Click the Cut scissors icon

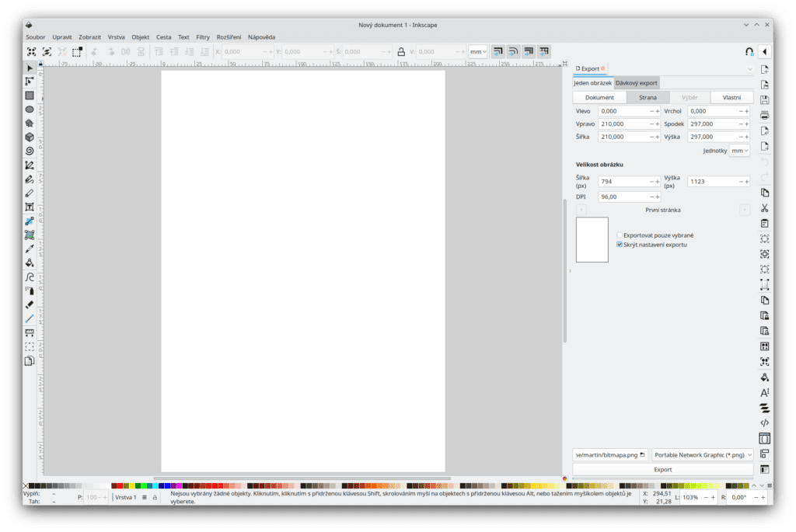click(x=764, y=207)
